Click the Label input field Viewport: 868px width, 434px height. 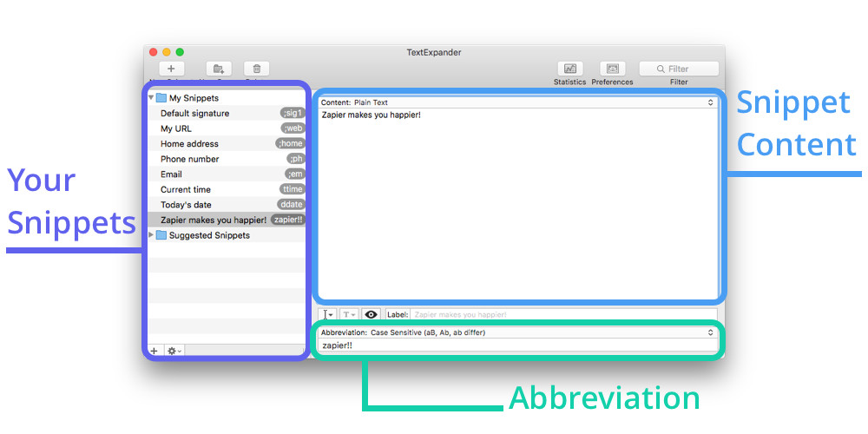coord(563,314)
